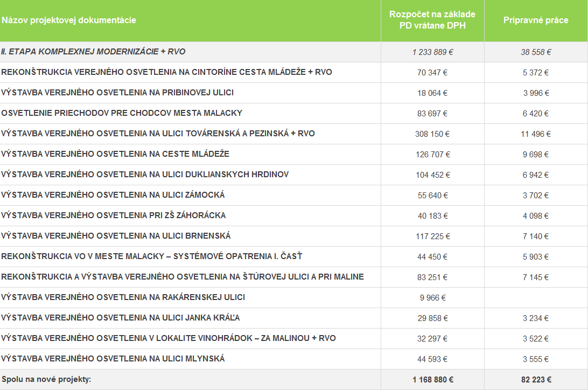Click the total budget 1 168 880 €
Viewport: 588px width, 390px height.
coord(432,380)
